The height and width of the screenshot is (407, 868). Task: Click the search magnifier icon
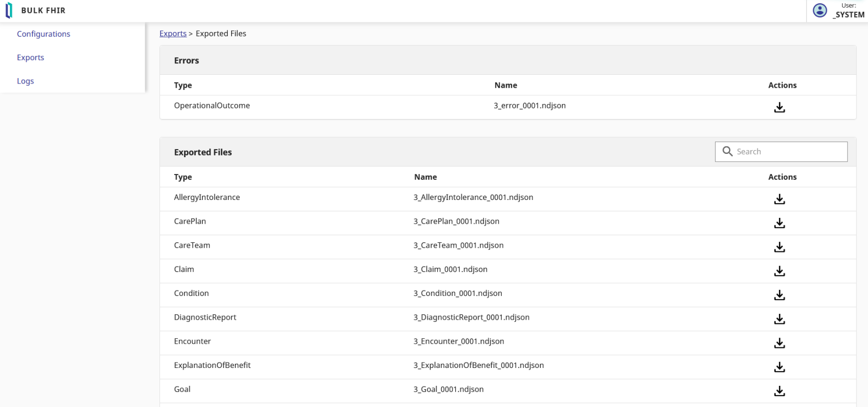point(727,152)
